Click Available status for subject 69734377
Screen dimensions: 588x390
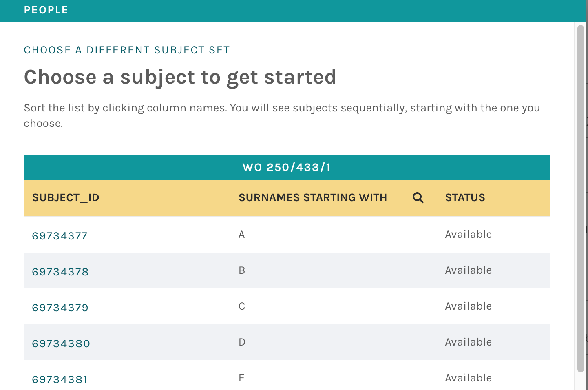pos(468,235)
